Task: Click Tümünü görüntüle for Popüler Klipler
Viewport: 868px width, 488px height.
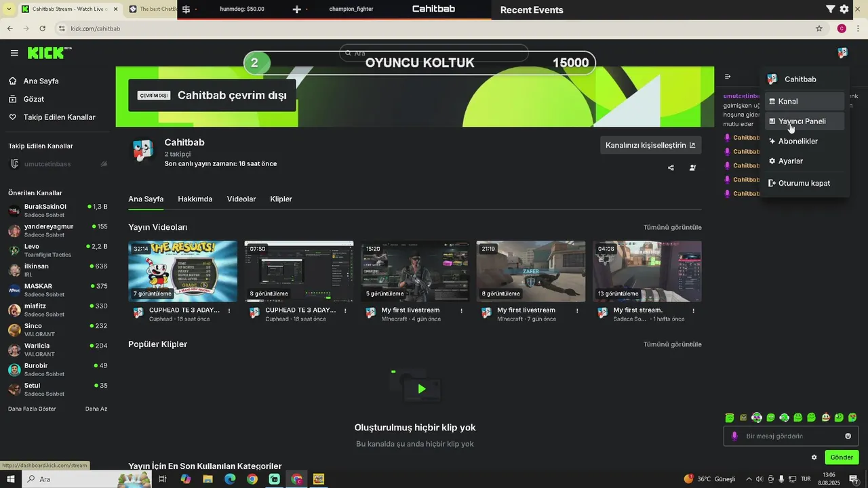Action: pos(673,344)
